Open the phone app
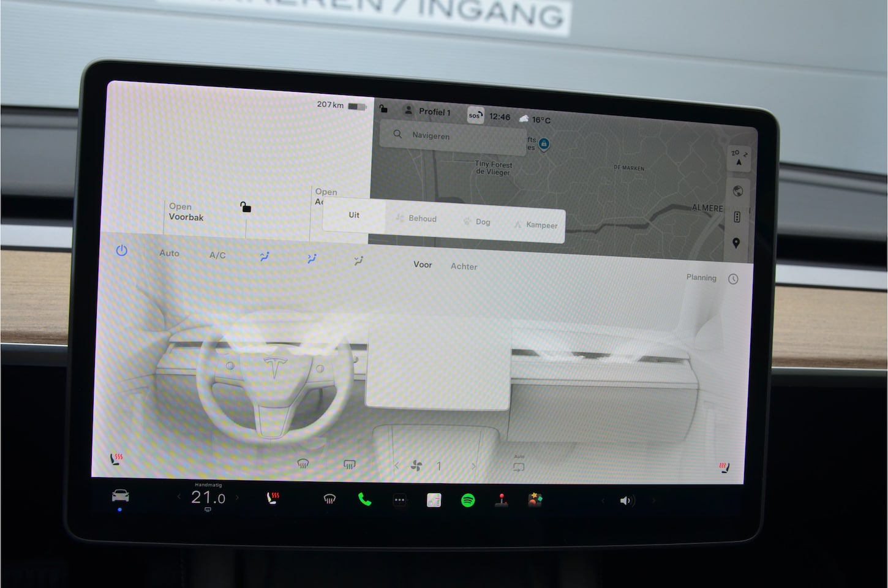The image size is (888, 588). click(364, 500)
